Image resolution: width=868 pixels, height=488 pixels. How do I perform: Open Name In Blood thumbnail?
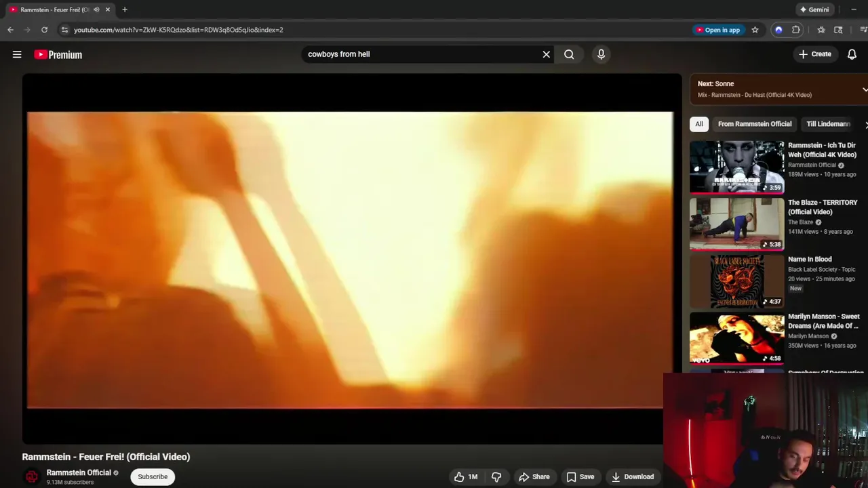tap(737, 281)
